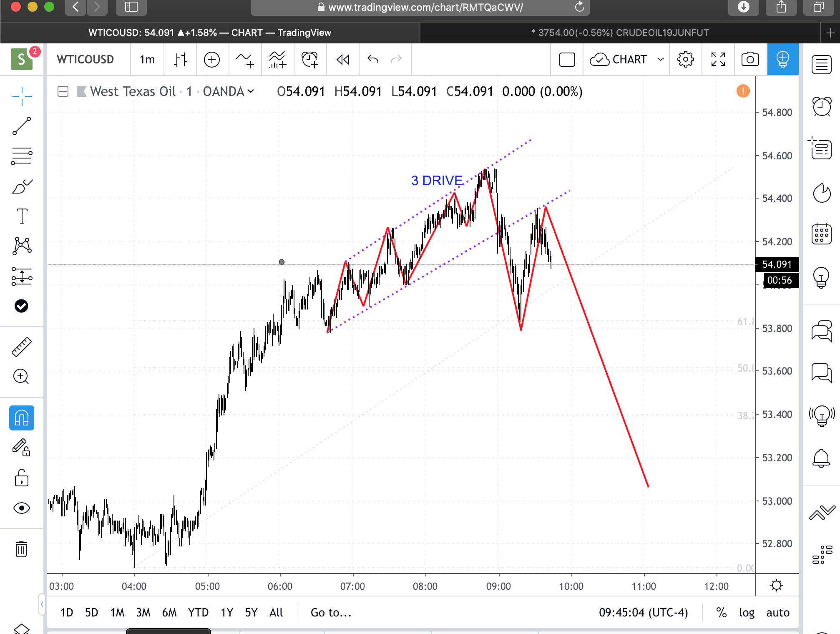Image resolution: width=840 pixels, height=634 pixels.
Task: Create a new alert from toolbar
Action: pyautogui.click(x=310, y=60)
